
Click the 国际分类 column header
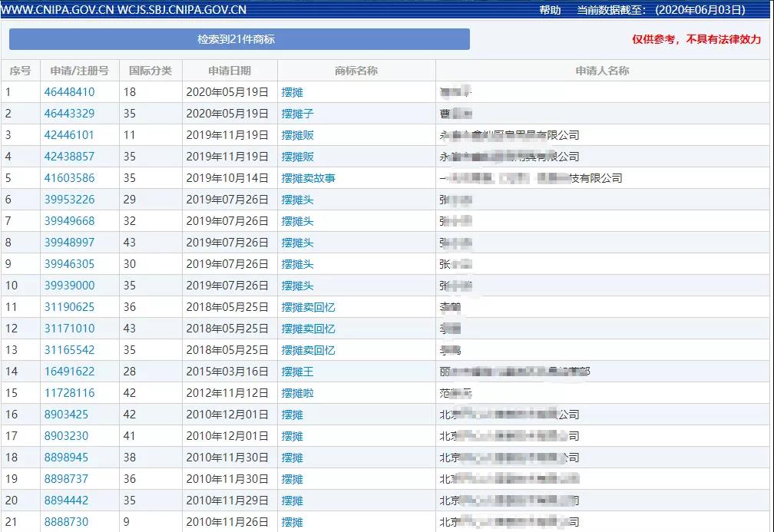click(x=150, y=70)
